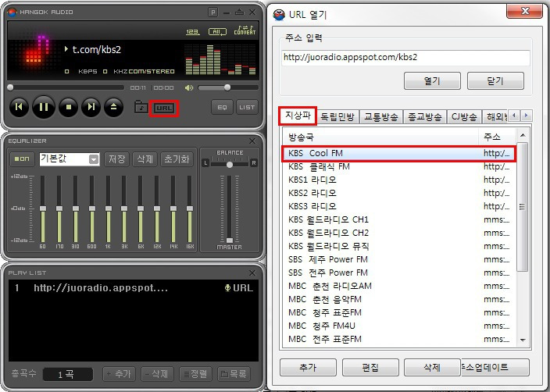Screen dimensions: 550x392
Task: Click the playback seek bar
Action: click(x=66, y=87)
